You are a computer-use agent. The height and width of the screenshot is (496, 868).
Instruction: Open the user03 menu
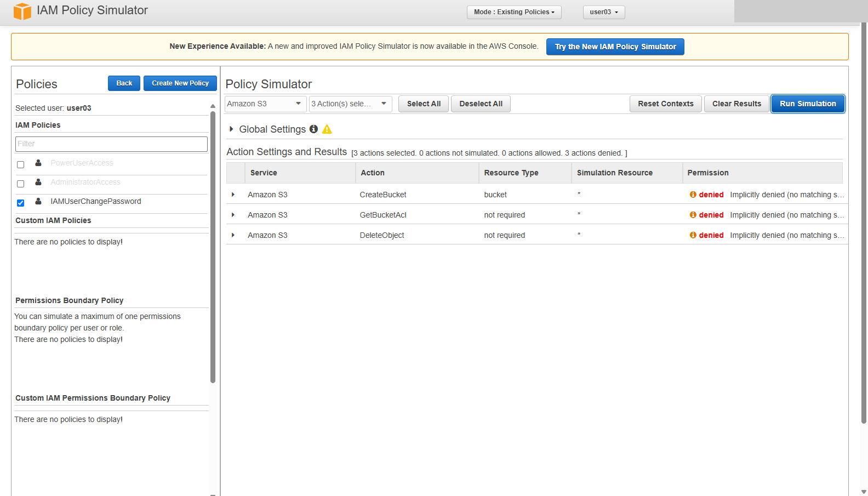(604, 12)
